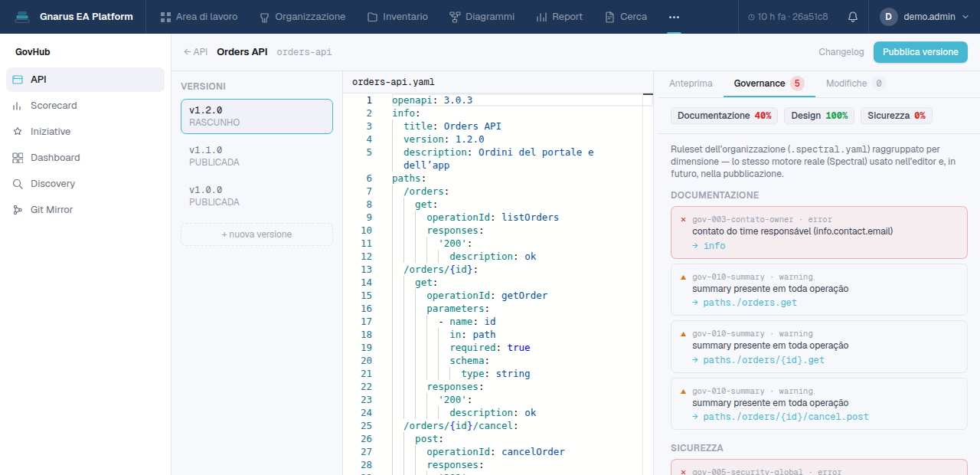Open Dashboard in the sidebar
Screen dimensions: 980x475
click(85, 158)
